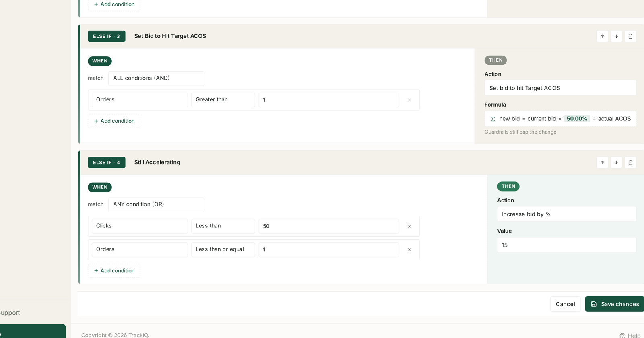Open the ANY condition (OR) match dropdown
Screen dimensions: 644x338
click(x=156, y=204)
